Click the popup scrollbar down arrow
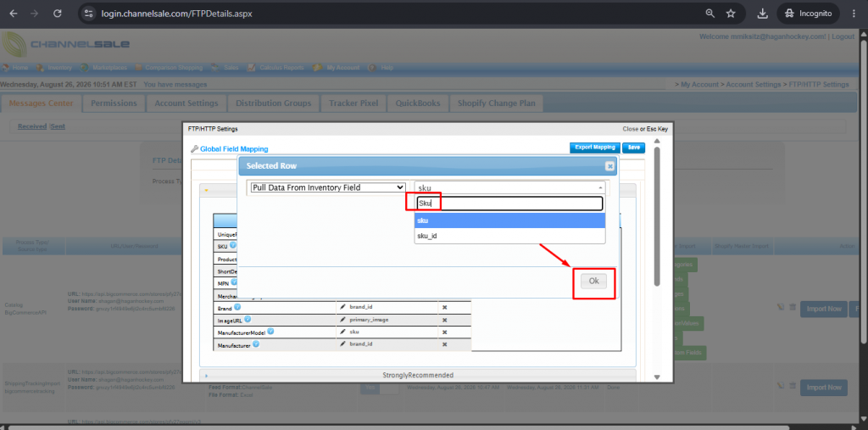The height and width of the screenshot is (430, 868). pos(657,377)
